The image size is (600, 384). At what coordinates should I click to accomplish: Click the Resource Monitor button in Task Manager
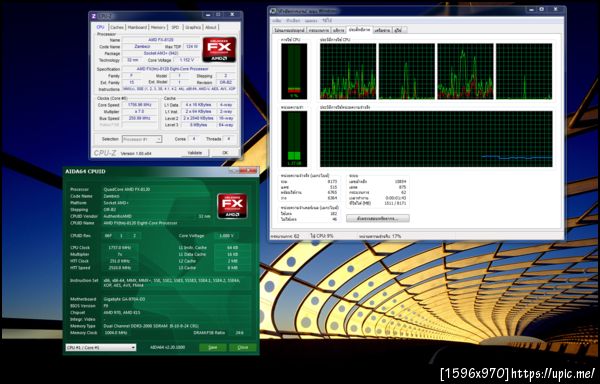click(378, 218)
